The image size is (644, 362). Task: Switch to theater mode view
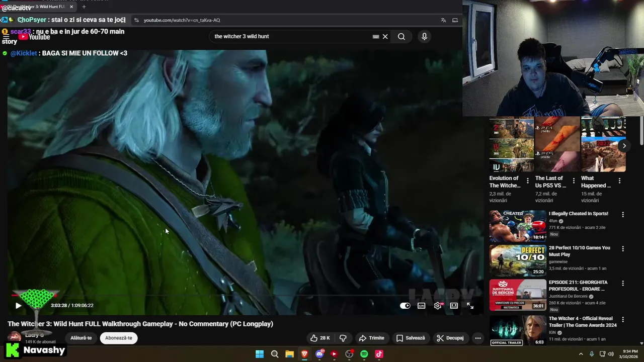point(454,306)
